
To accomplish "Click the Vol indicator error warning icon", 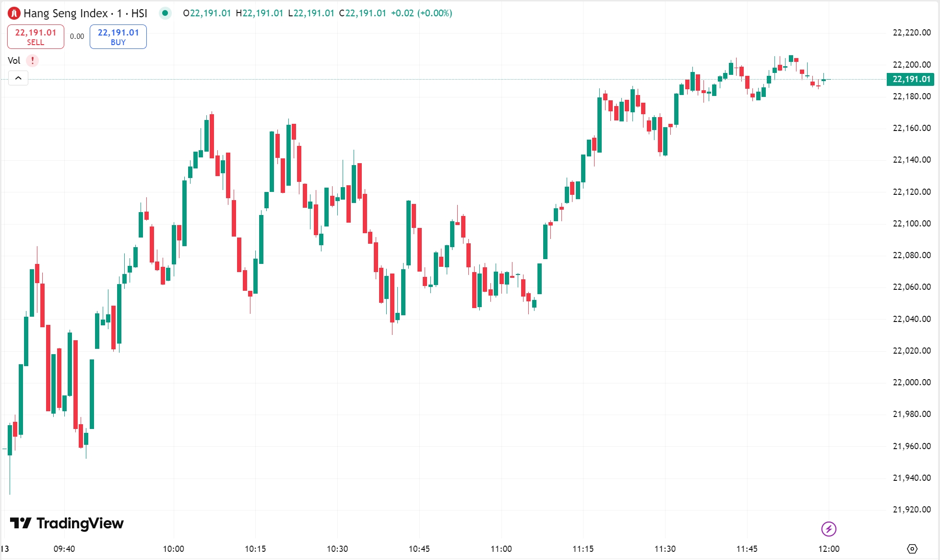I will click(x=32, y=60).
